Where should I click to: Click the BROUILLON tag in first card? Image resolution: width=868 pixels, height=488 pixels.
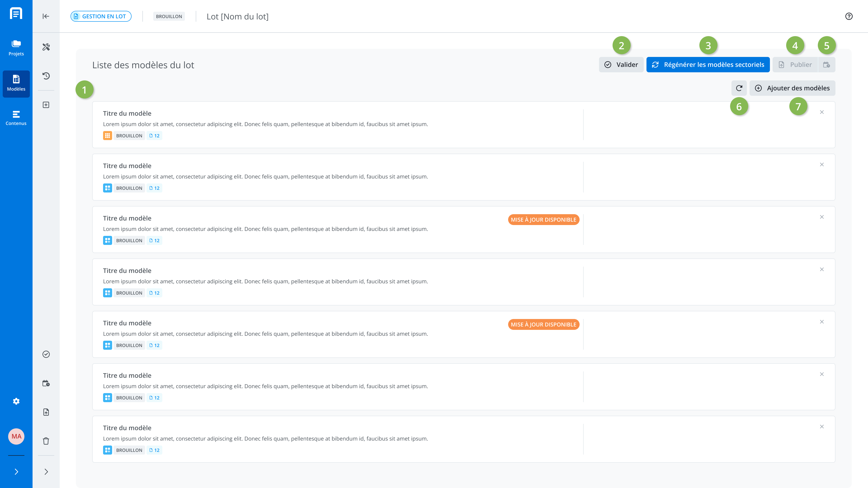tap(129, 135)
